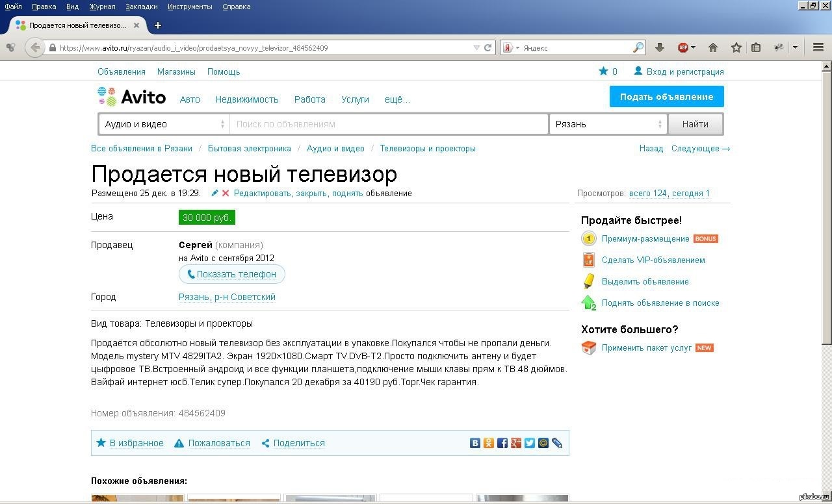Click the Adblock Plus ABP icon
The width and height of the screenshot is (832, 504).
(x=683, y=47)
